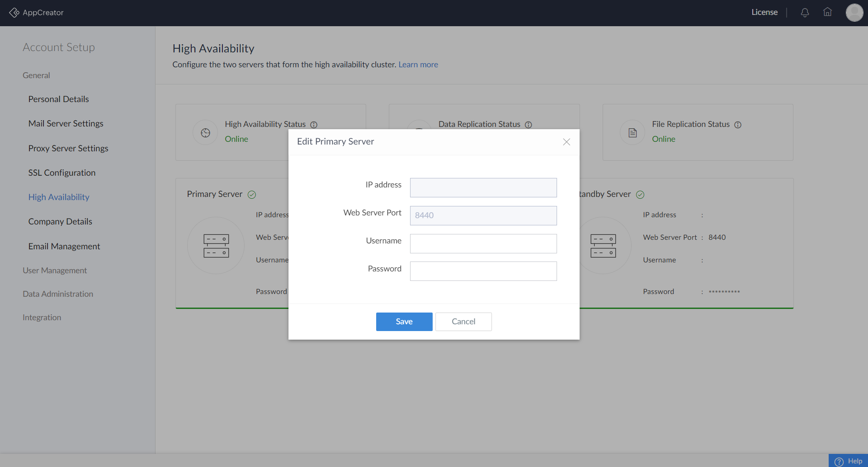Close the Edit Primary Server dialog
This screenshot has height=467, width=868.
coord(566,142)
